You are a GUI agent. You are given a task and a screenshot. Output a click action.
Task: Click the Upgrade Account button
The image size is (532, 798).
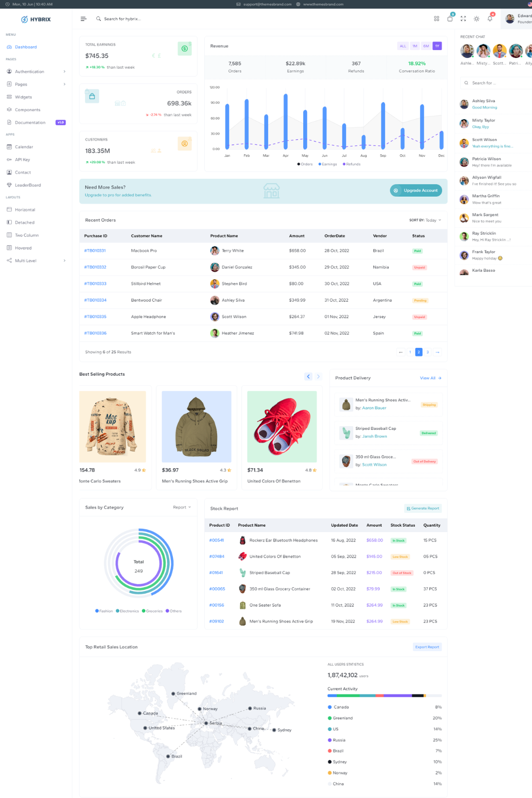[x=416, y=190]
